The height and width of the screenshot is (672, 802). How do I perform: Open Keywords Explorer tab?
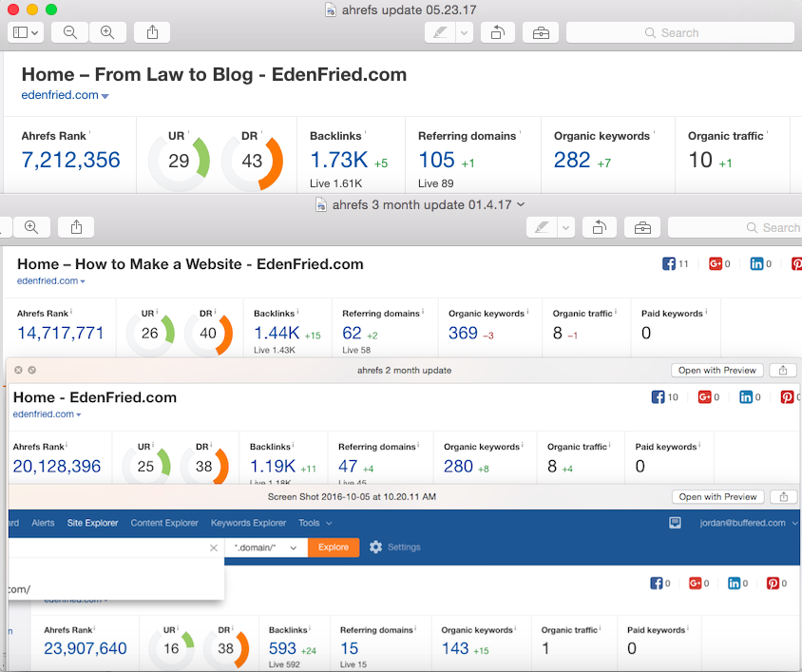pos(248,523)
